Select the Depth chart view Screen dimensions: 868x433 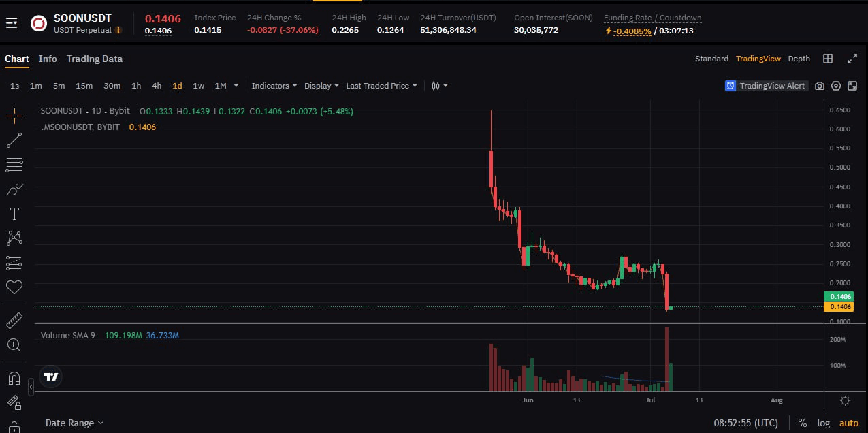coord(799,59)
